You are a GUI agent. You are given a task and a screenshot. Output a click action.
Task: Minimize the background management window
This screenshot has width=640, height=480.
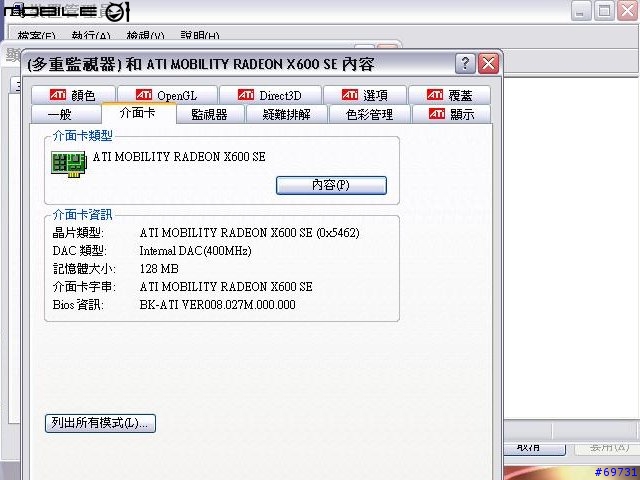(x=581, y=10)
